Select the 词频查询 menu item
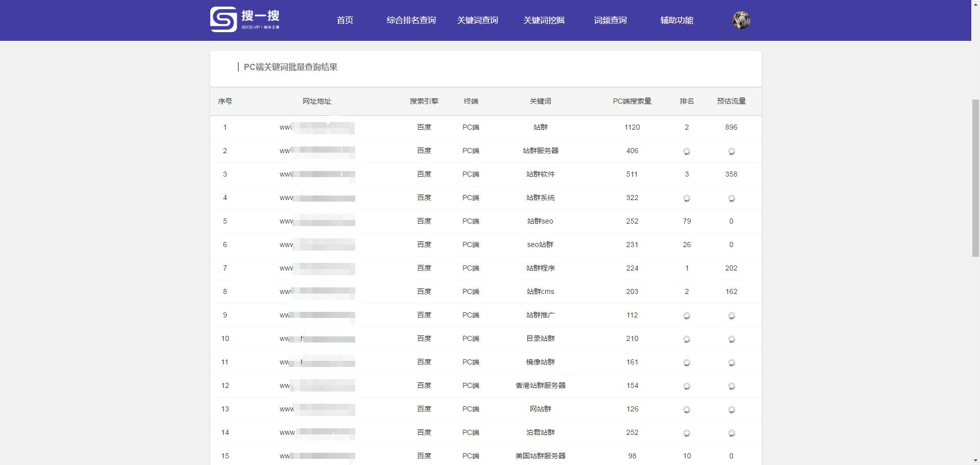 pos(610,20)
